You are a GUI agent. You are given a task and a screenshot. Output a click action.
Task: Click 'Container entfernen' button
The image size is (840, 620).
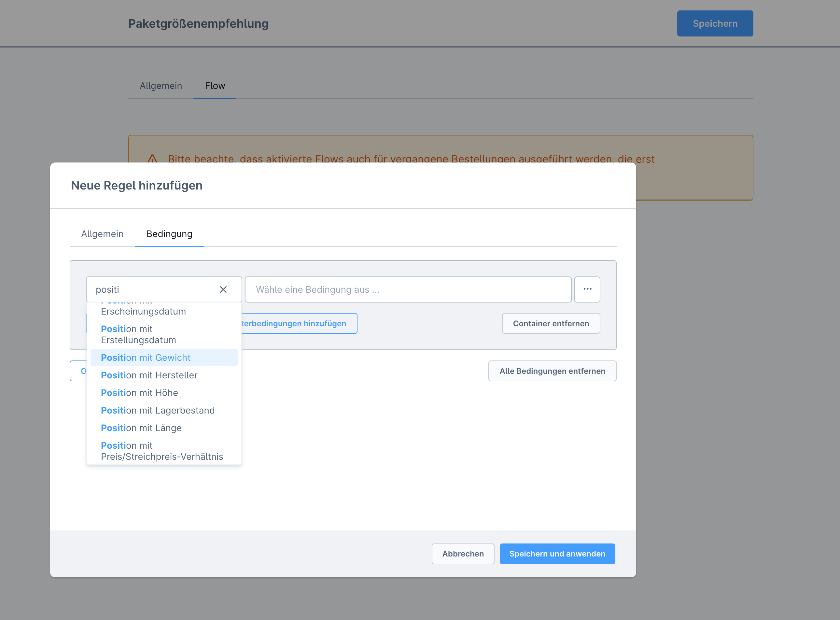tap(551, 323)
